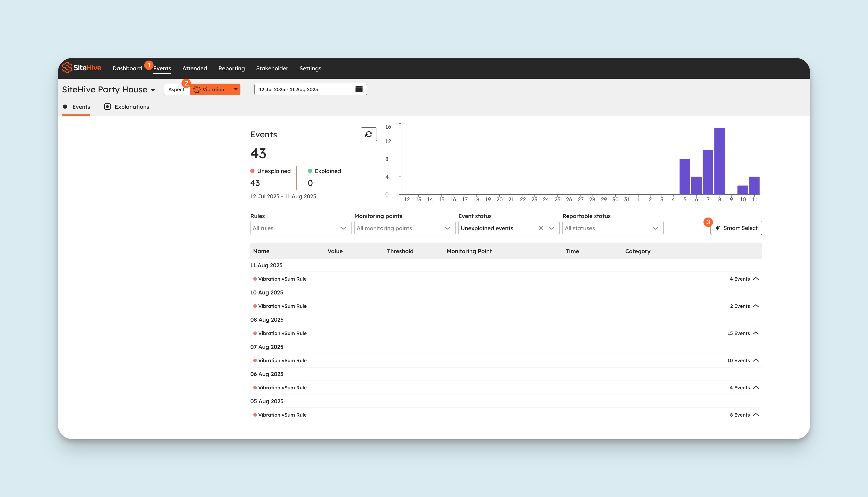Viewport: 868px width, 497px height.
Task: Open the Attended page
Action: coord(195,68)
